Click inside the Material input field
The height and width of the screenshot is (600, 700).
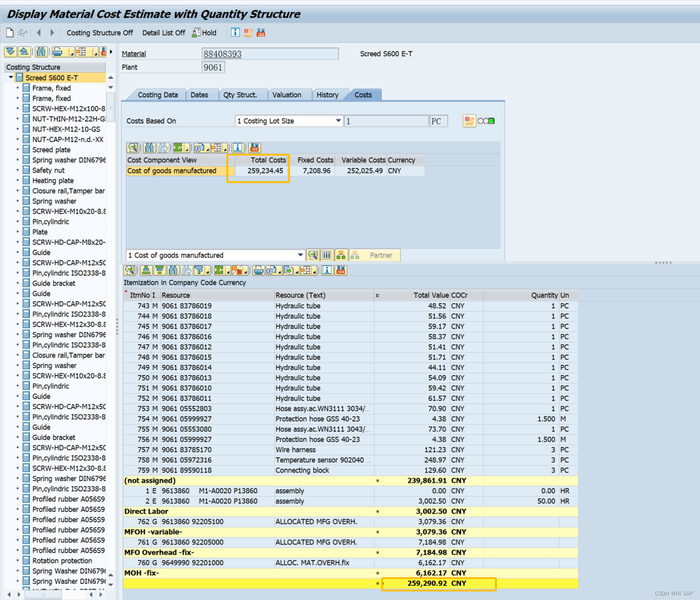tap(271, 54)
